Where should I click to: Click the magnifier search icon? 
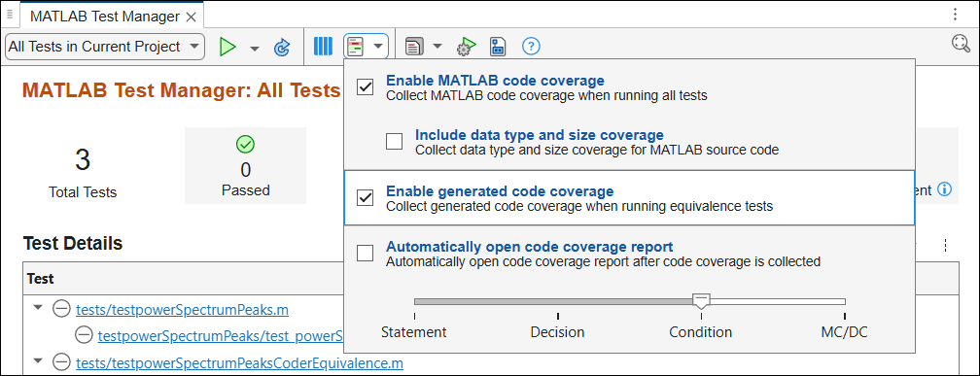pos(961,44)
